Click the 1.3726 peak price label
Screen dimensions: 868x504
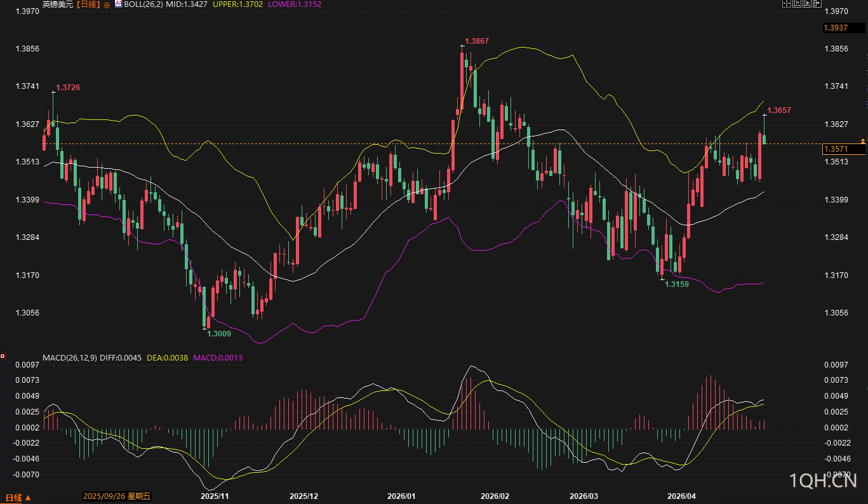(68, 87)
